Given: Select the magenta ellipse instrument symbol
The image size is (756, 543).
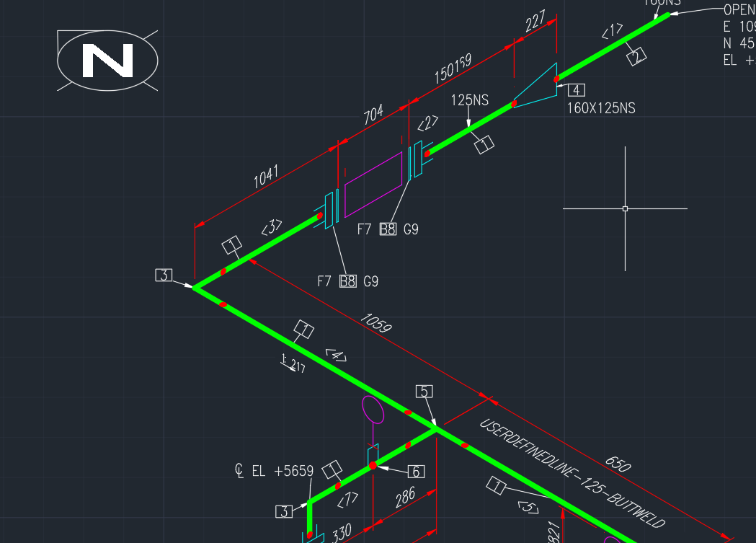Looking at the screenshot, I should [x=373, y=410].
